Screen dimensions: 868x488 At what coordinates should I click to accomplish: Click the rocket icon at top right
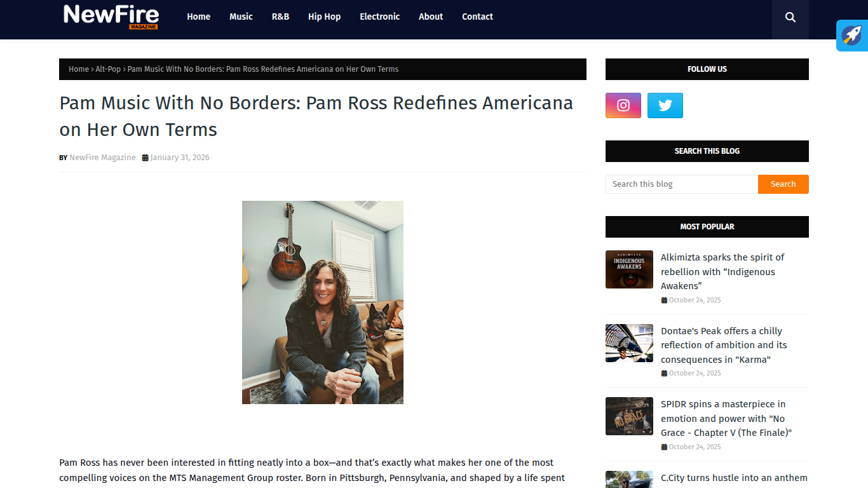(852, 35)
